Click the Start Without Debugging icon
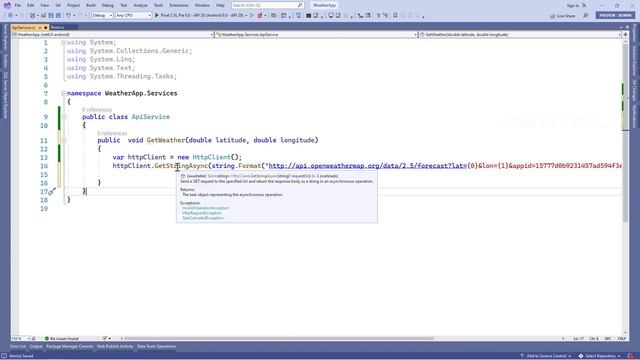Screen dimensions: 640x360 [x=252, y=16]
